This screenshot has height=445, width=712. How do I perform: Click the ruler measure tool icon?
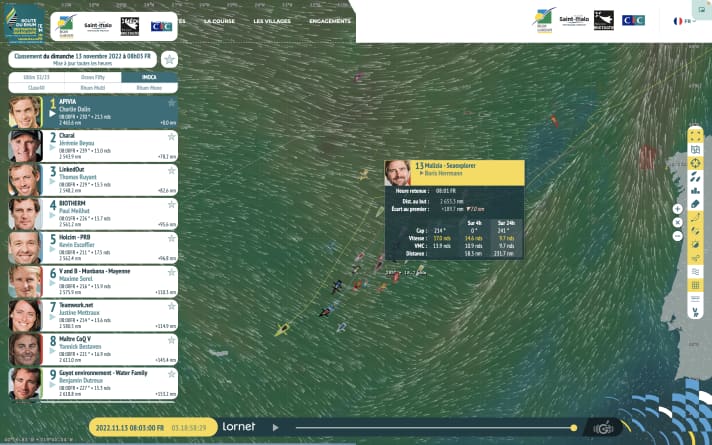pyautogui.click(x=695, y=203)
